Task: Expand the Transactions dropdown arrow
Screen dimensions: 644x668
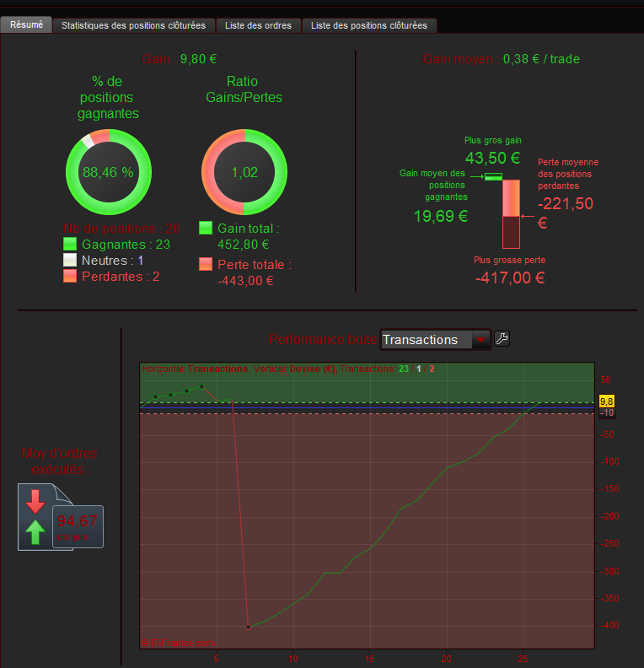Action: click(481, 340)
